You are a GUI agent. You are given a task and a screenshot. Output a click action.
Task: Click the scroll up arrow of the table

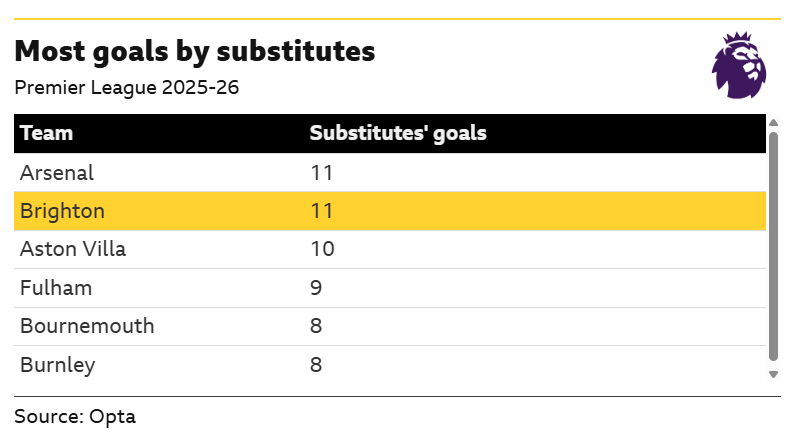[773, 122]
